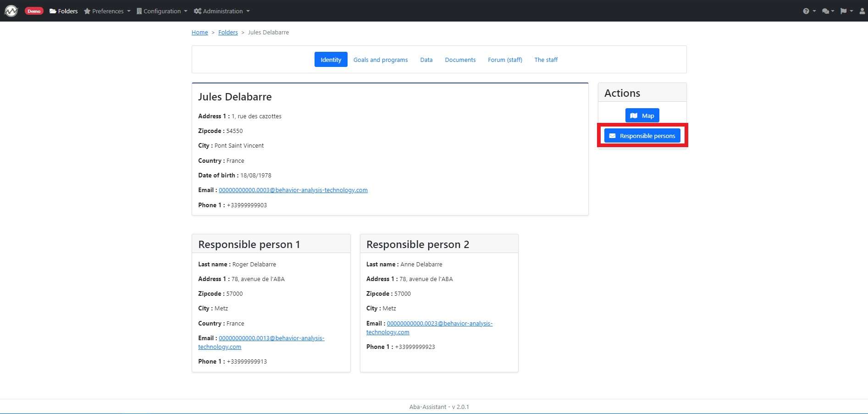Open the Folders menu item
Image resolution: width=868 pixels, height=414 pixels.
click(64, 11)
